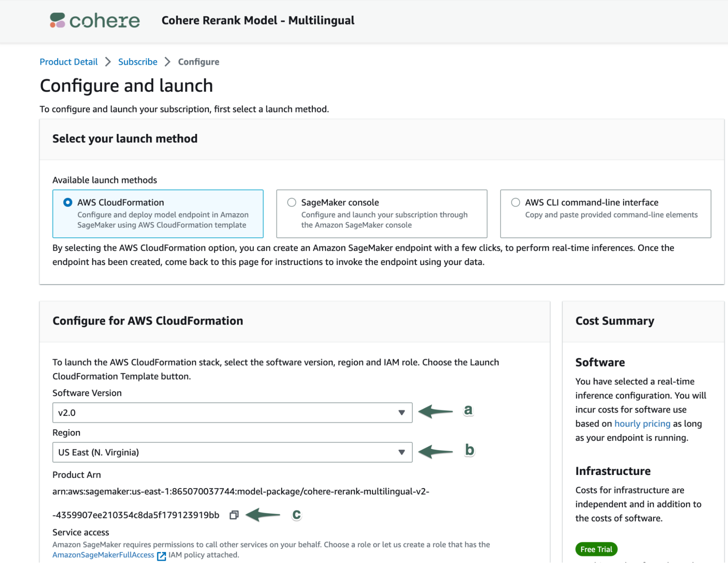This screenshot has height=563, width=728.
Task: Go to Product Detail breadcrumb
Action: (x=68, y=62)
